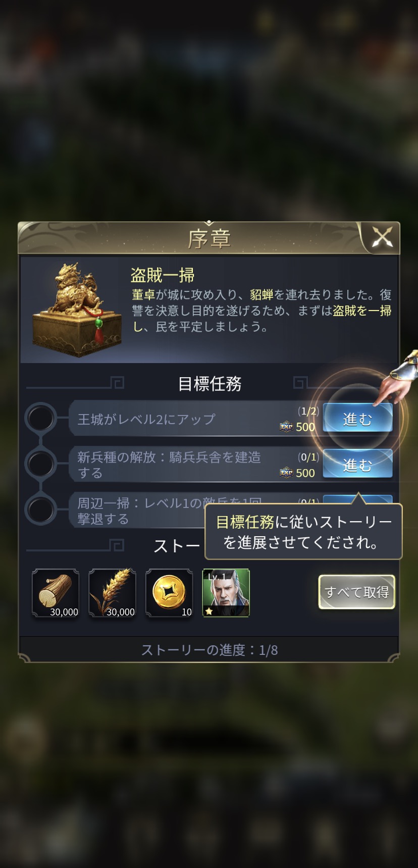Tap the EXP icon on the 王城 task

coord(286,427)
